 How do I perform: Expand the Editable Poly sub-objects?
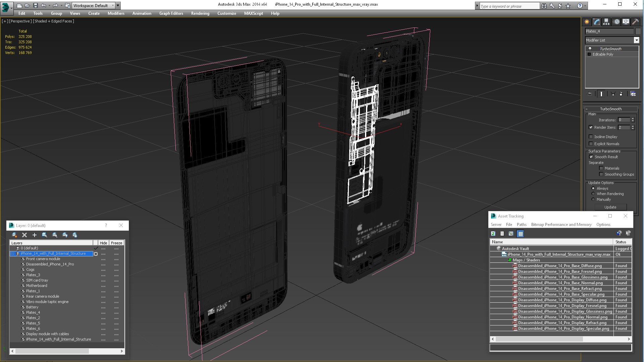click(x=589, y=54)
